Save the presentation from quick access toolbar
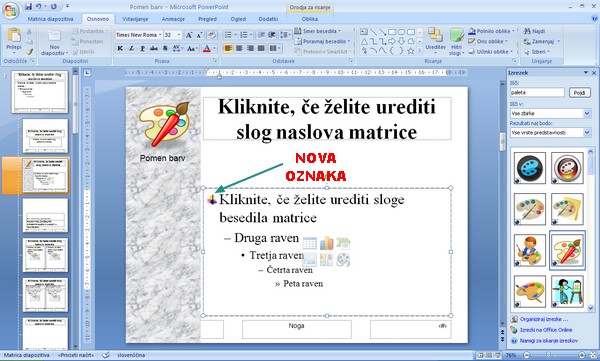Image resolution: width=600 pixels, height=361 pixels. pyautogui.click(x=28, y=7)
